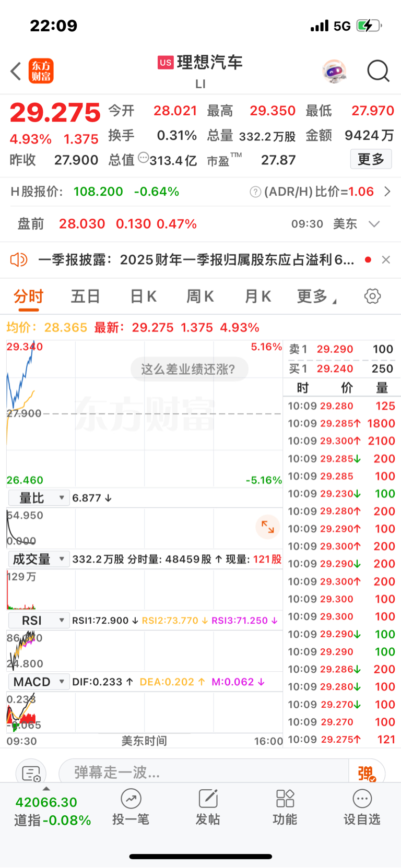Tap the 卖1 29.290 order row

click(341, 349)
